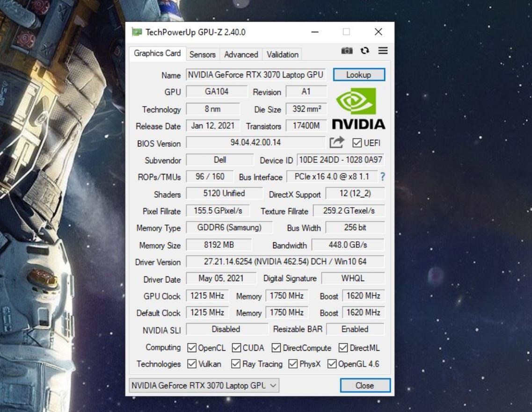The height and width of the screenshot is (412, 532).
Task: Click the Texture Fillrate 259.2 GTexel/s
Action: (x=349, y=210)
